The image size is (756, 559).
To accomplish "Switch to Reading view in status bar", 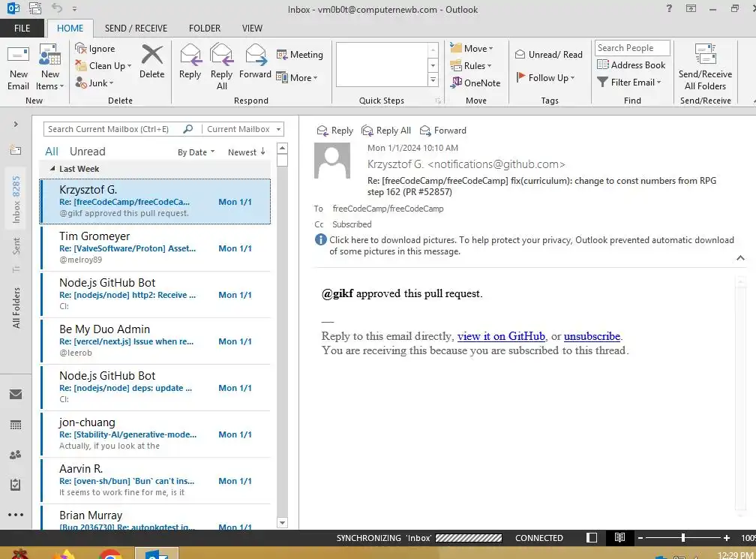I will (x=620, y=537).
